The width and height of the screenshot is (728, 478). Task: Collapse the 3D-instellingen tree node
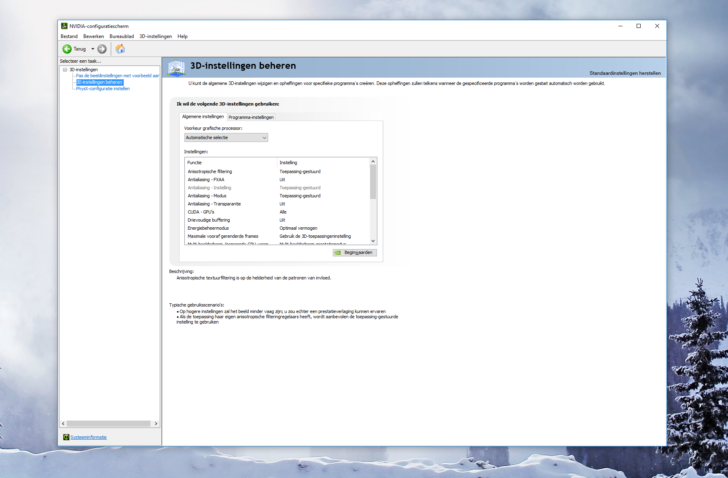coord(65,70)
